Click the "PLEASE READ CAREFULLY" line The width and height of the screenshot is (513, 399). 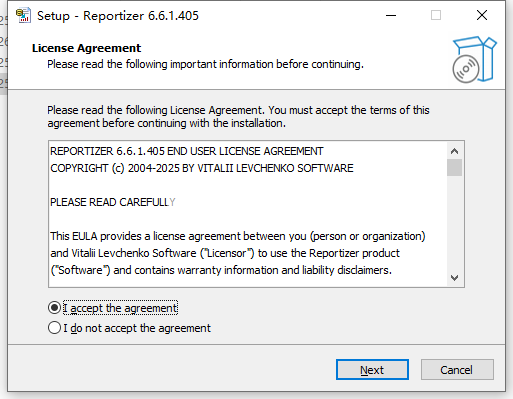(x=113, y=202)
